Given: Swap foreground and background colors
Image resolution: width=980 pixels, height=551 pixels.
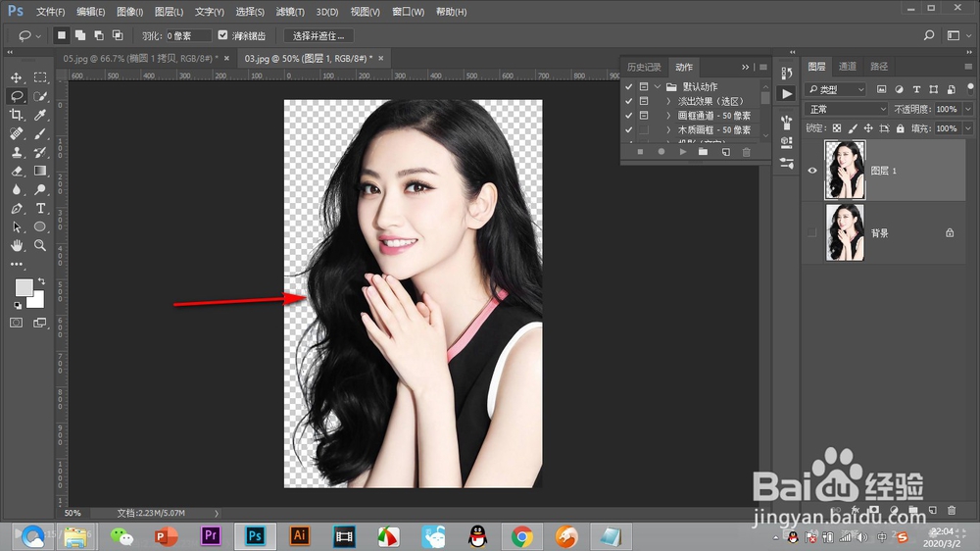Looking at the screenshot, I should pos(41,281).
